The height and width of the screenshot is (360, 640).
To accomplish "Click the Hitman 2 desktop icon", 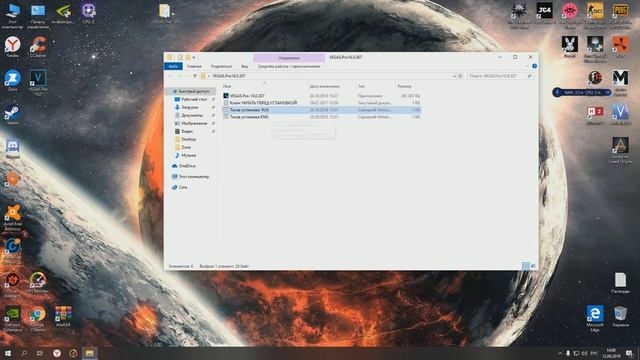I will [595, 115].
